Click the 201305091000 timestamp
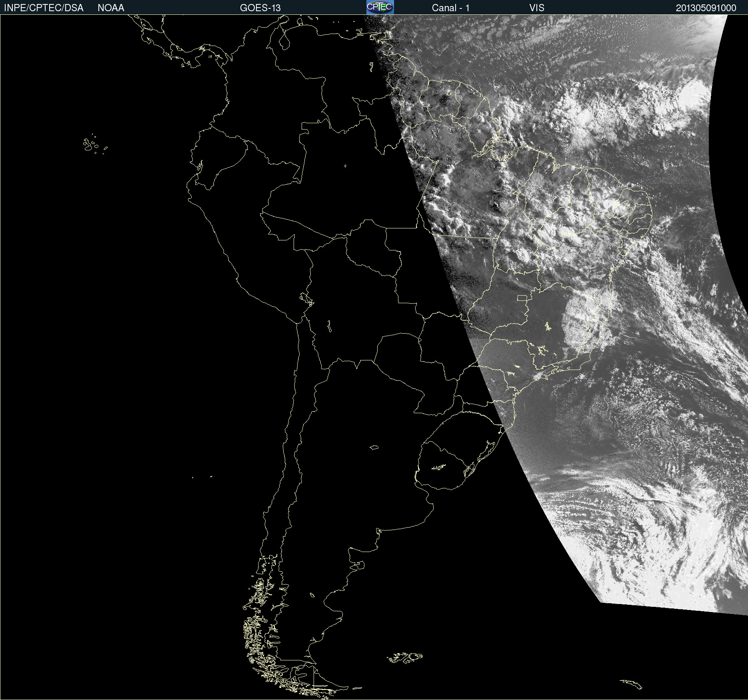 coord(706,8)
